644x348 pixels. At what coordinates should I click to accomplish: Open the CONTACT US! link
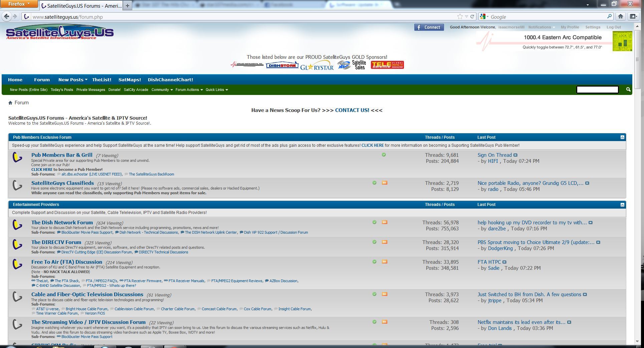352,110
